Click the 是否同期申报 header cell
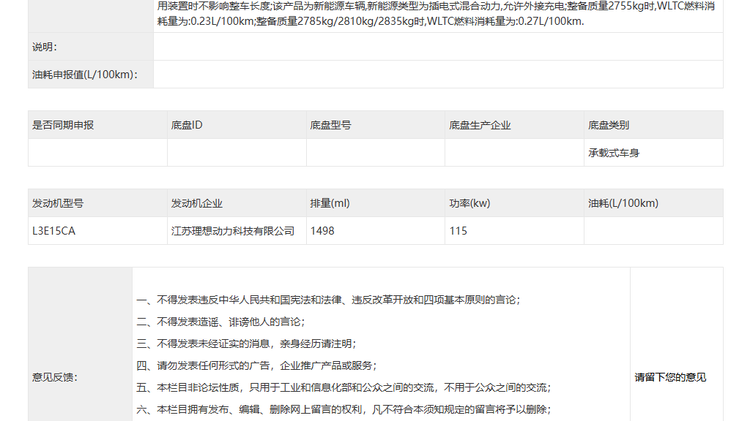This screenshot has width=750, height=421. (63, 125)
